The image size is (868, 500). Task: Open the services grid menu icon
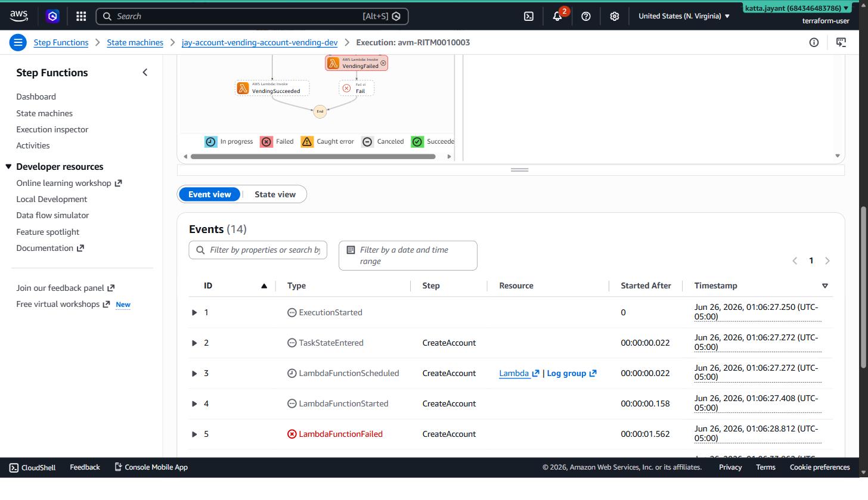click(81, 16)
